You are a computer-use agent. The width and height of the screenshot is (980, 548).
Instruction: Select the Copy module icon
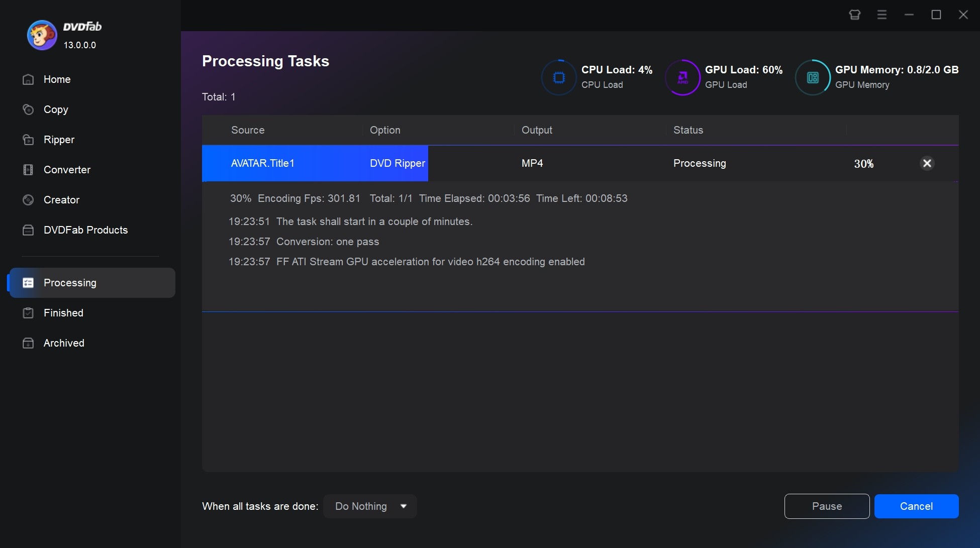(28, 109)
